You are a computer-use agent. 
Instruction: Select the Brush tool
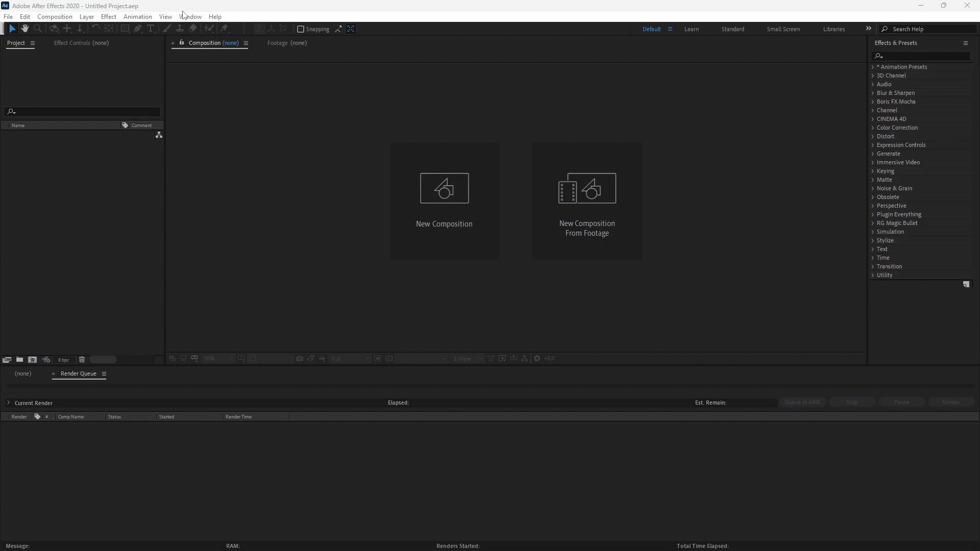pyautogui.click(x=167, y=29)
